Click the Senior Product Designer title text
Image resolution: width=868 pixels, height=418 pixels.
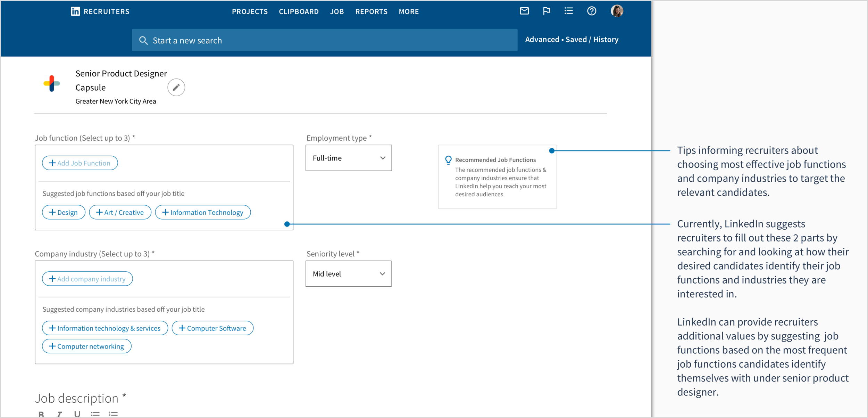pyautogui.click(x=121, y=73)
